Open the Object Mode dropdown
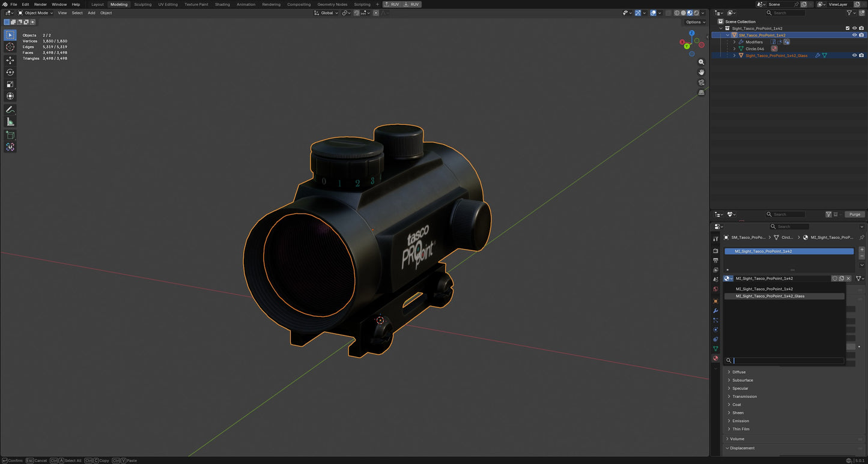 [35, 13]
